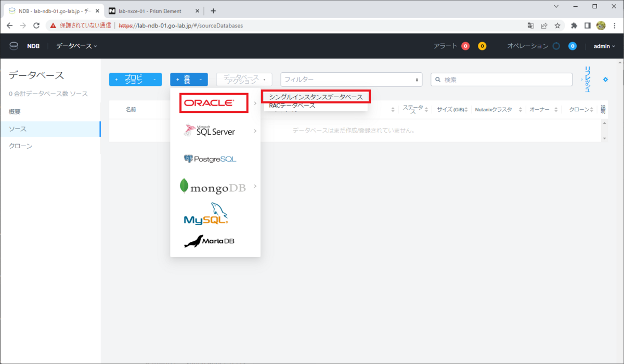Sort by the クローン column
The height and width of the screenshot is (364, 624).
(581, 110)
